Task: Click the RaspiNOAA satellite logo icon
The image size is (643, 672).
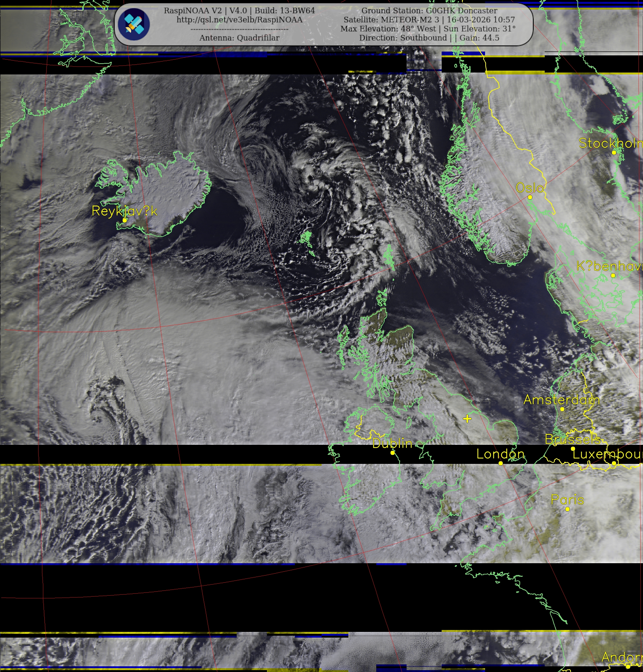Action: 134,24
